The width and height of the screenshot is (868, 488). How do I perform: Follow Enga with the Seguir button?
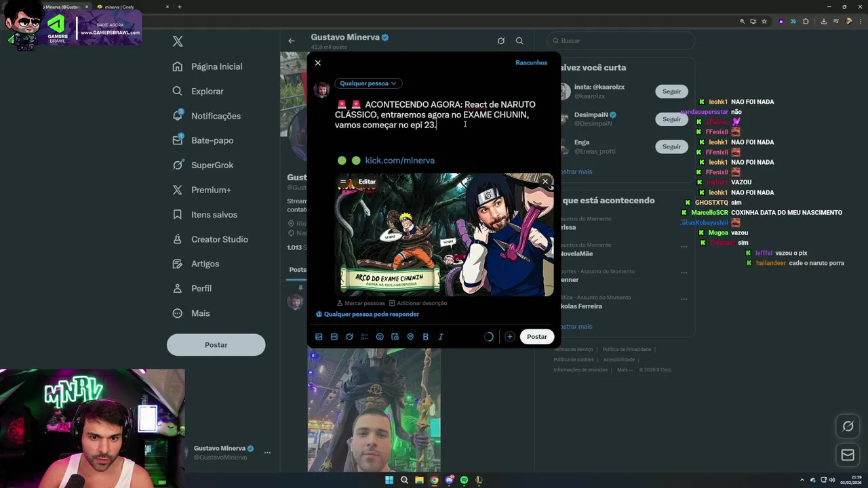tap(671, 146)
